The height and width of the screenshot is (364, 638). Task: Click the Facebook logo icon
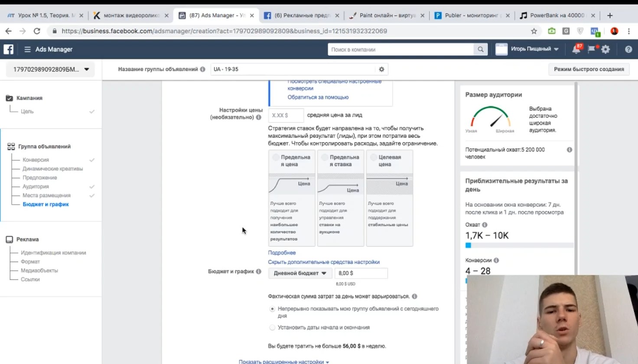[x=9, y=49]
